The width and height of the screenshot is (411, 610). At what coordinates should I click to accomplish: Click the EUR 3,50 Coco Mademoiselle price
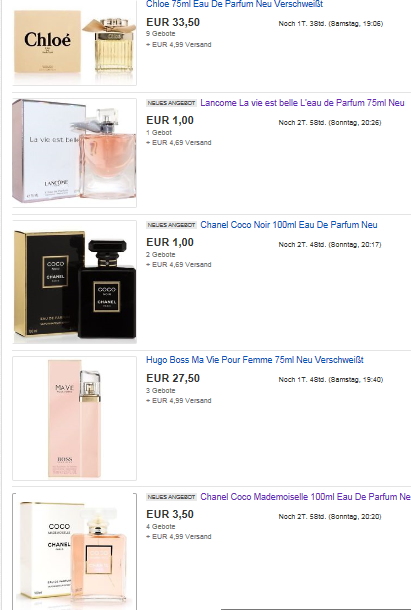pyautogui.click(x=170, y=514)
